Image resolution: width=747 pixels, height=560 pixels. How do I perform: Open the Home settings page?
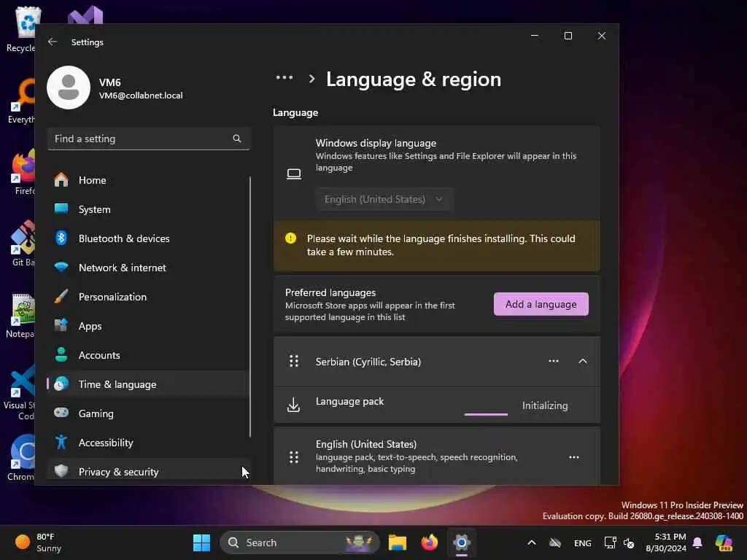click(149, 180)
